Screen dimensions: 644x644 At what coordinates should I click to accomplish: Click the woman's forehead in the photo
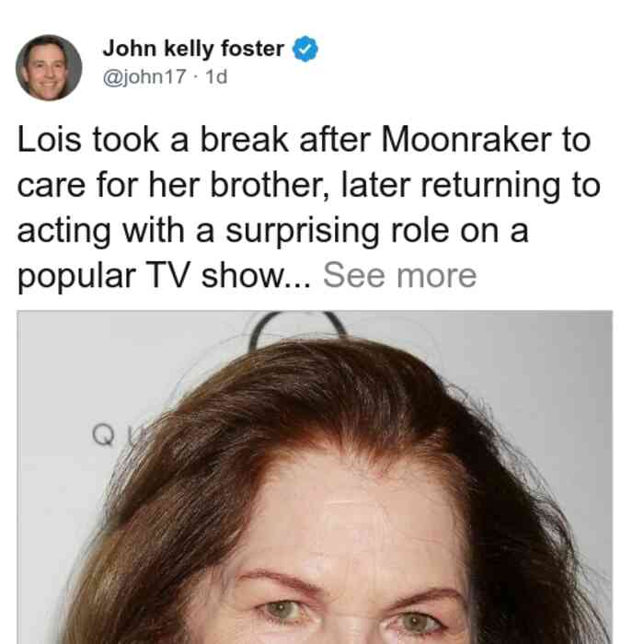point(353,517)
